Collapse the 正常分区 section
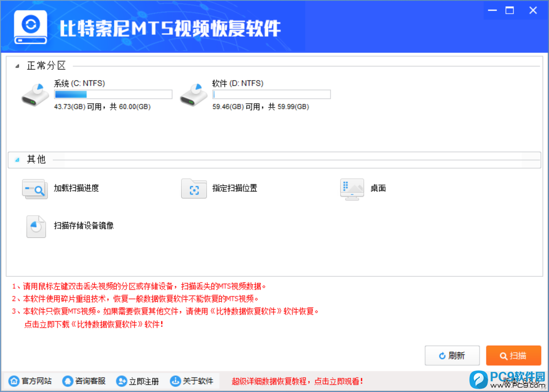549x392 pixels. (x=17, y=66)
